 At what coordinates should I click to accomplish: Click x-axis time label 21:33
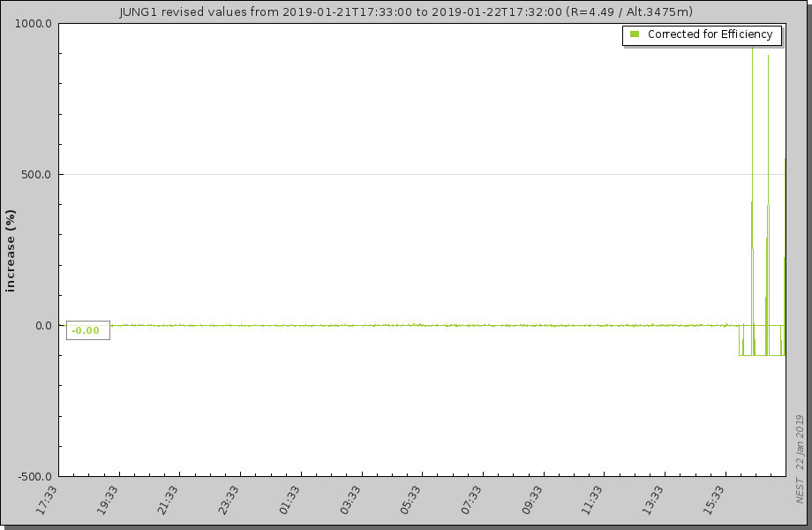click(168, 499)
